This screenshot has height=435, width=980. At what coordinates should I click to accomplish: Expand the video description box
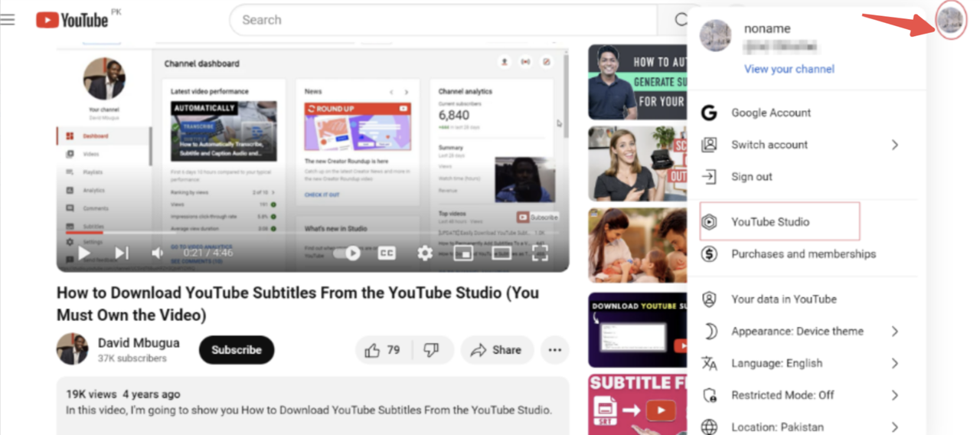(x=312, y=405)
